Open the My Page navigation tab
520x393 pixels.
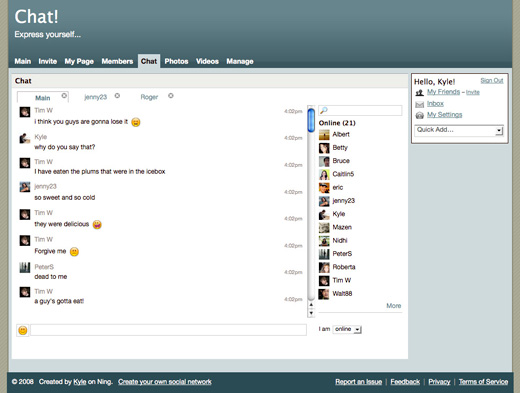tap(79, 61)
